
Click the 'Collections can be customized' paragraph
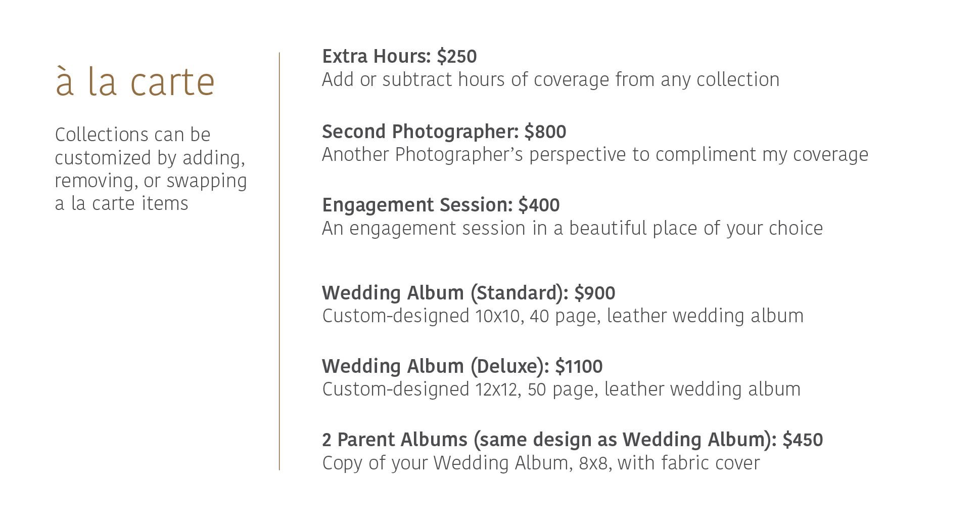[151, 169]
